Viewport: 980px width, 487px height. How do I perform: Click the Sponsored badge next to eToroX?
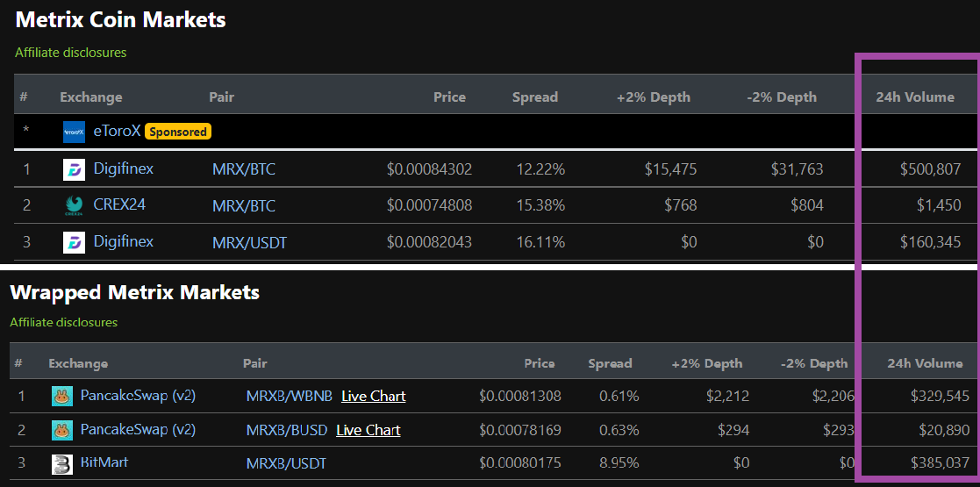tap(178, 132)
